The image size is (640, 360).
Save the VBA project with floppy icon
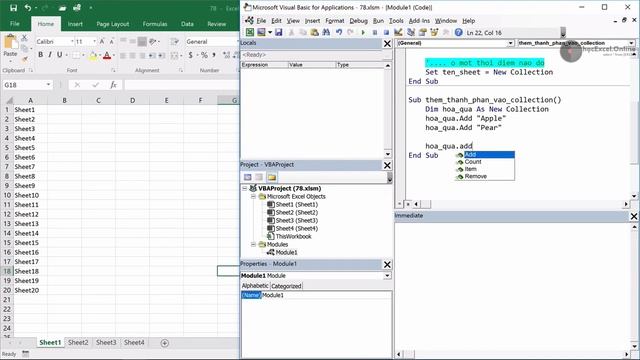click(279, 32)
